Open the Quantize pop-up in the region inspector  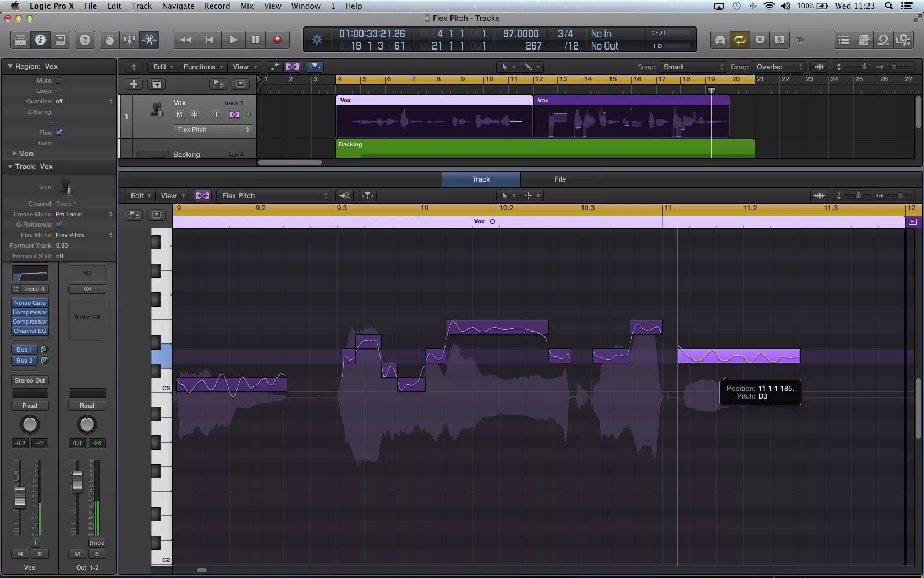[84, 101]
